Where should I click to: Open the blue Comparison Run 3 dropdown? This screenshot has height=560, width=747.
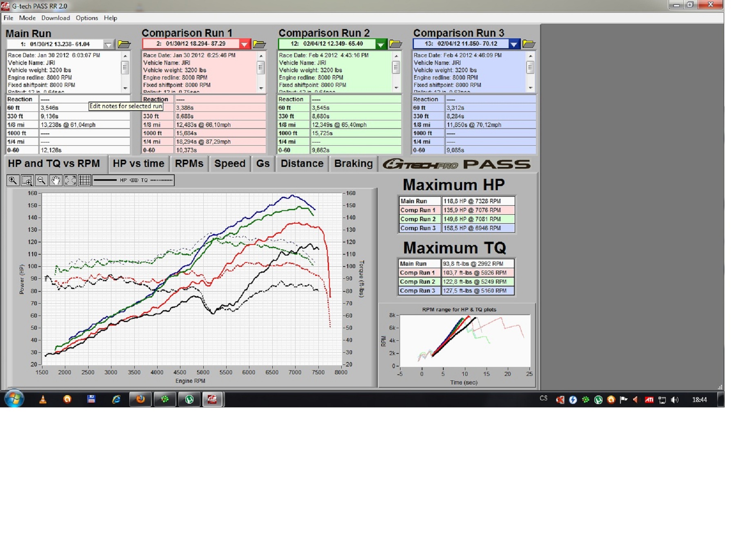[x=514, y=44]
